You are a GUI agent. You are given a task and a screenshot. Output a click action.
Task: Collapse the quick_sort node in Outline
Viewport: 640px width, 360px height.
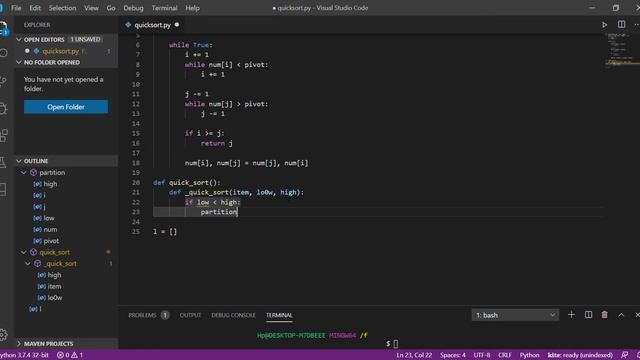pos(24,252)
